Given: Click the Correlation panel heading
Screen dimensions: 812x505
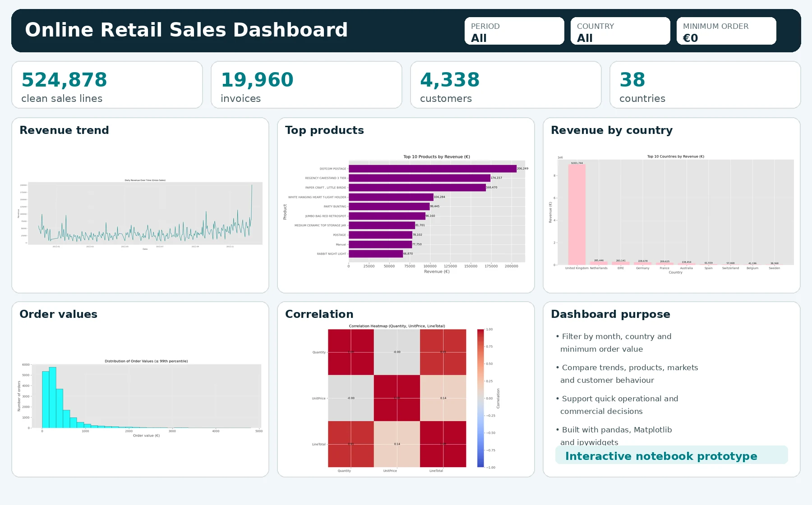Looking at the screenshot, I should pyautogui.click(x=319, y=314).
